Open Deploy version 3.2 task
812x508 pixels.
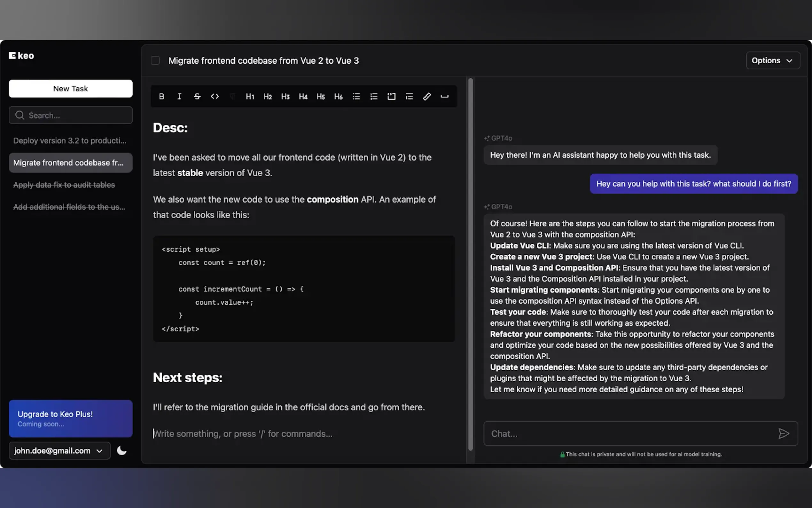click(70, 140)
